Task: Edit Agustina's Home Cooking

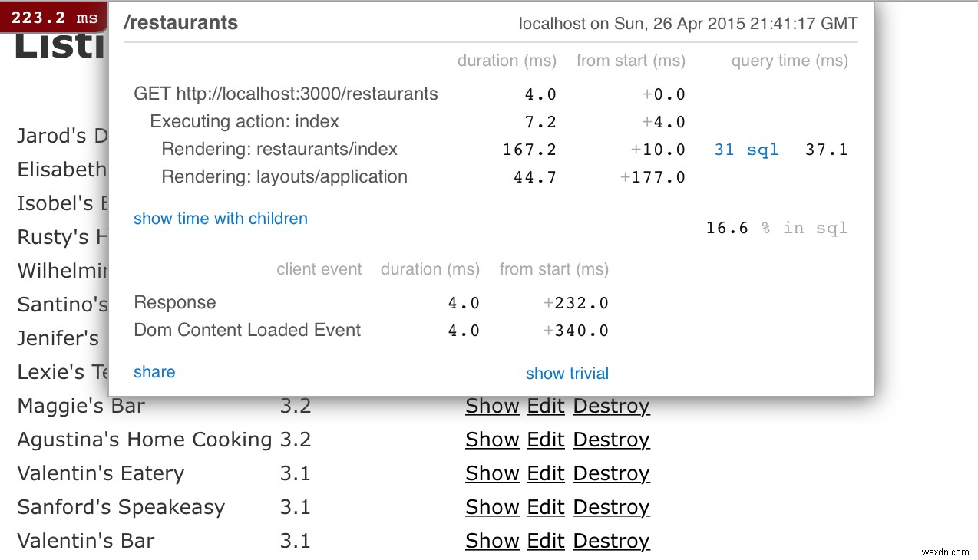Action: click(x=546, y=440)
